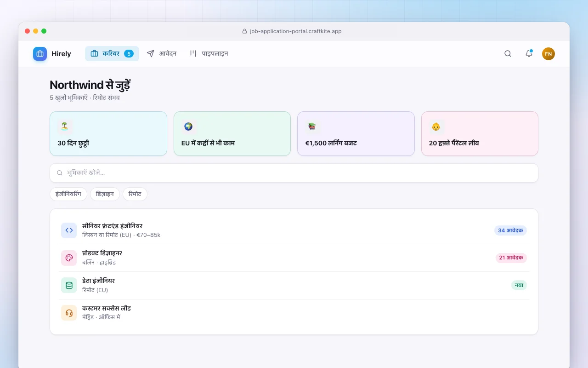Screen dimensions: 588x368
Task: Click the लिस्बन या रिमोट (EU) · €70–85k text
Action: 121,235
